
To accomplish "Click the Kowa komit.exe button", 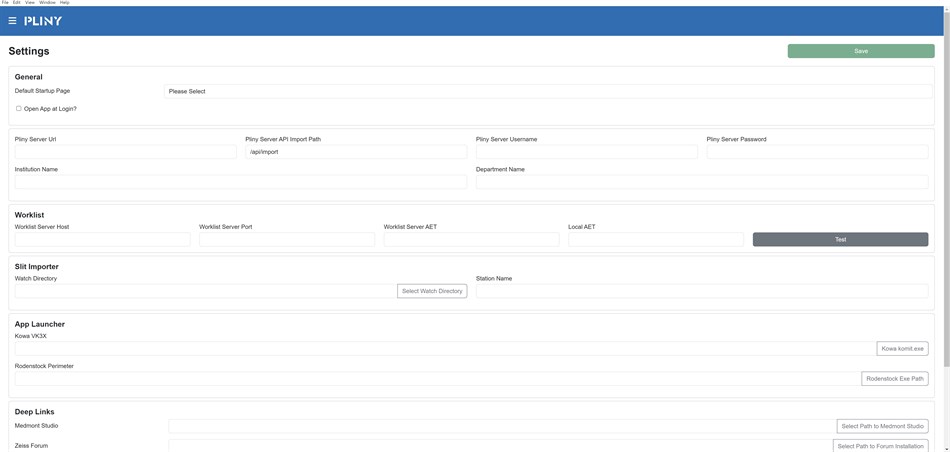I will (902, 349).
